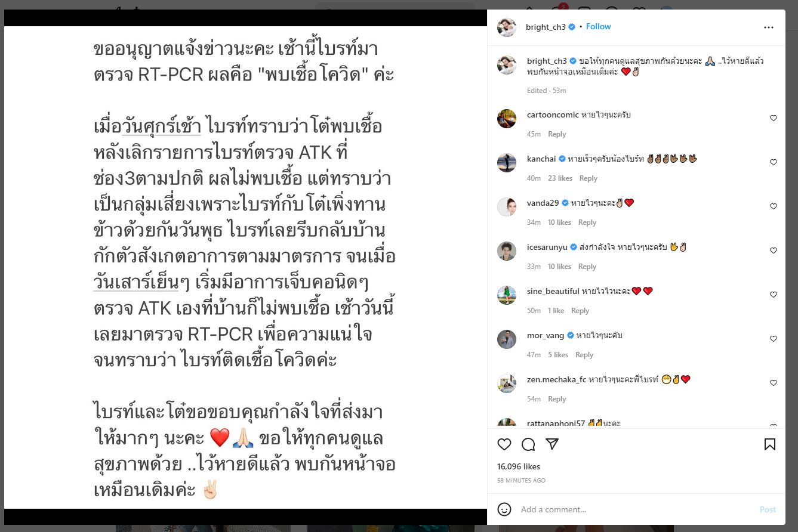Submit comment with Post button
798x532 pixels.
point(768,509)
